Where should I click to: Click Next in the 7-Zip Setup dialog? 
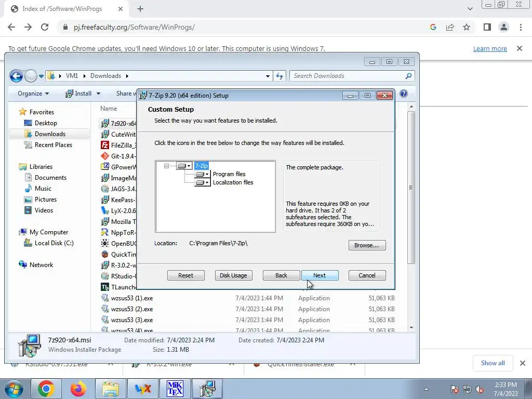pos(320,275)
